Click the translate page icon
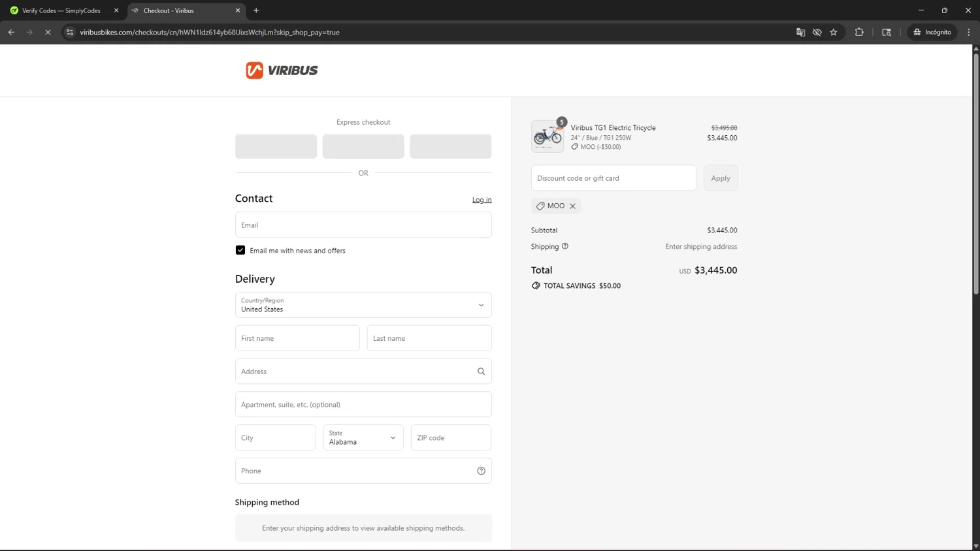The width and height of the screenshot is (980, 551). (800, 32)
